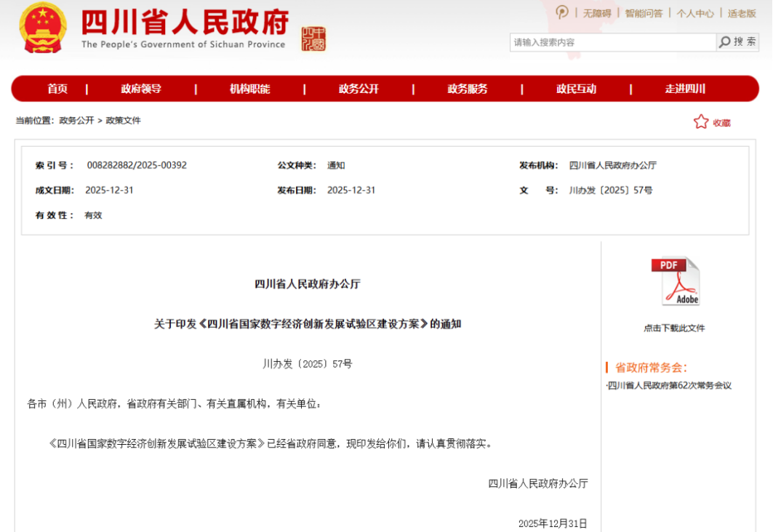Open 智能问答 smart Q&A

pos(644,13)
